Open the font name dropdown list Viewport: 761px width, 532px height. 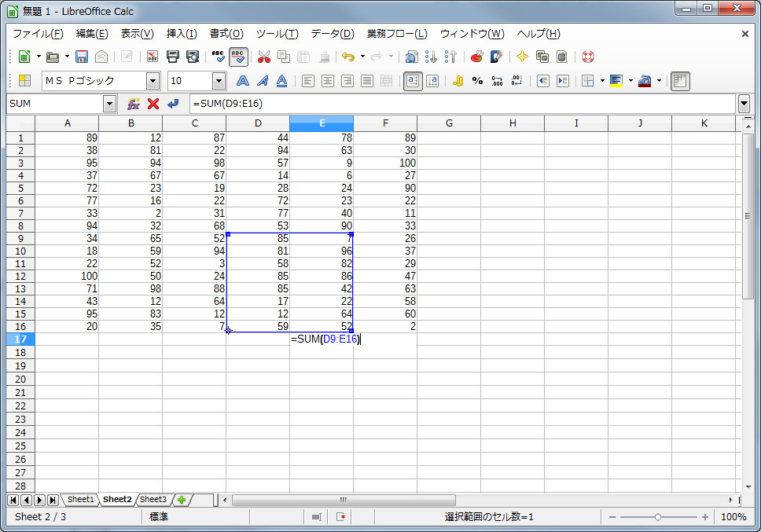(x=153, y=81)
